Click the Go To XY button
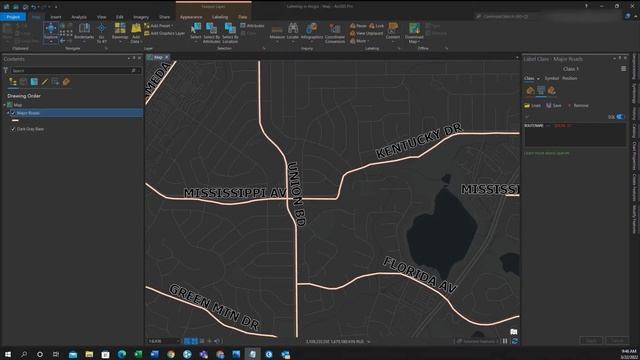The image size is (640, 360). [x=101, y=33]
